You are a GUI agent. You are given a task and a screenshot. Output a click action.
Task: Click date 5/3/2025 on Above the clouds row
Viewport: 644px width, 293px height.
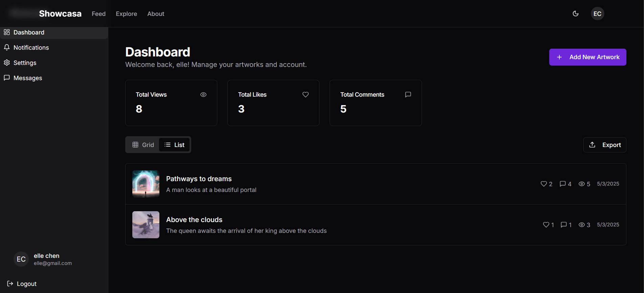tap(608, 225)
